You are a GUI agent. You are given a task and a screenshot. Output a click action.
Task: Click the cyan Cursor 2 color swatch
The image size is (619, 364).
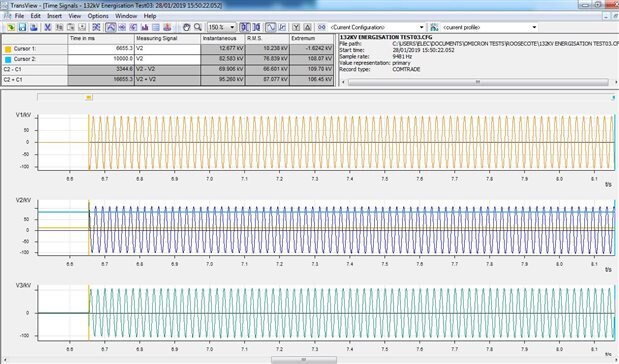tap(8, 60)
